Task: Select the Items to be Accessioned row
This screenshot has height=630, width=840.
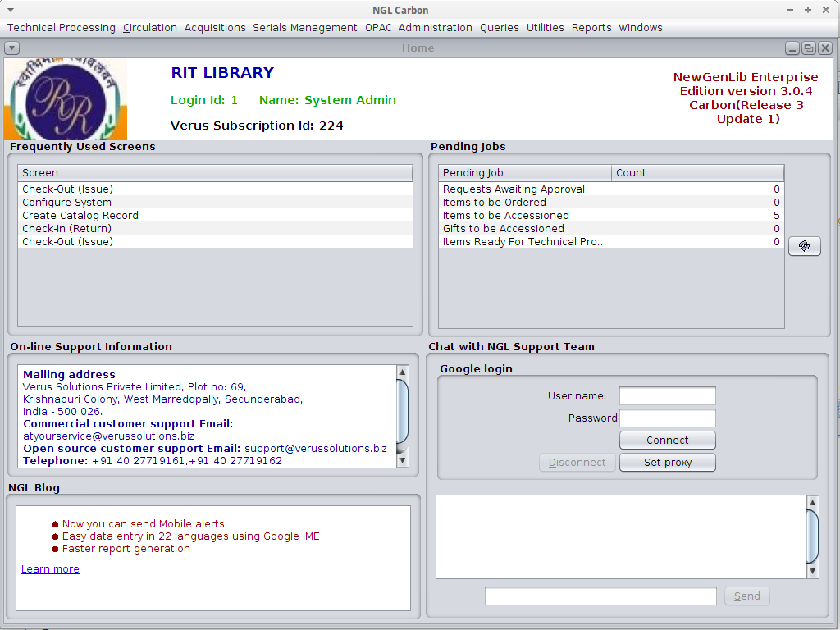Action: tap(611, 216)
